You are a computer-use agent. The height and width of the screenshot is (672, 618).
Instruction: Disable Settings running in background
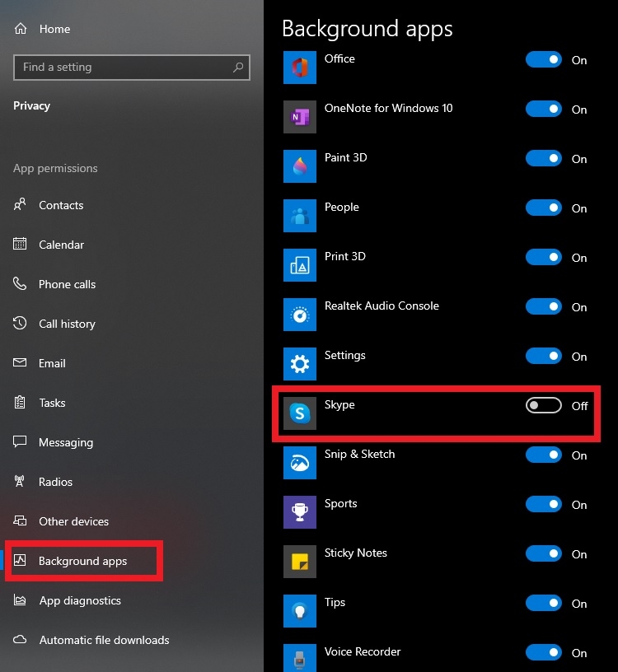543,356
